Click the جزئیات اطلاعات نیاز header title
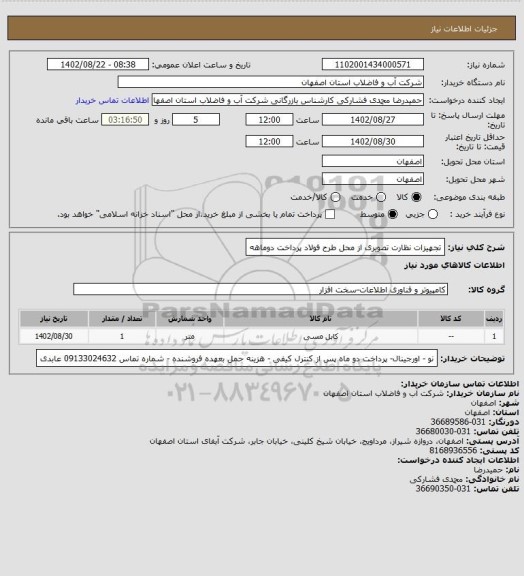The image size is (524, 576). (x=464, y=28)
